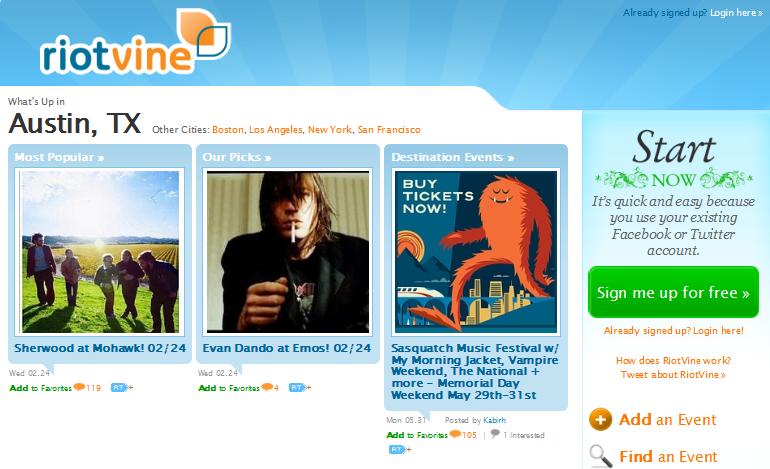Open the Sasquatch festival poster thumbnail
The width and height of the screenshot is (770, 469).
point(476,251)
